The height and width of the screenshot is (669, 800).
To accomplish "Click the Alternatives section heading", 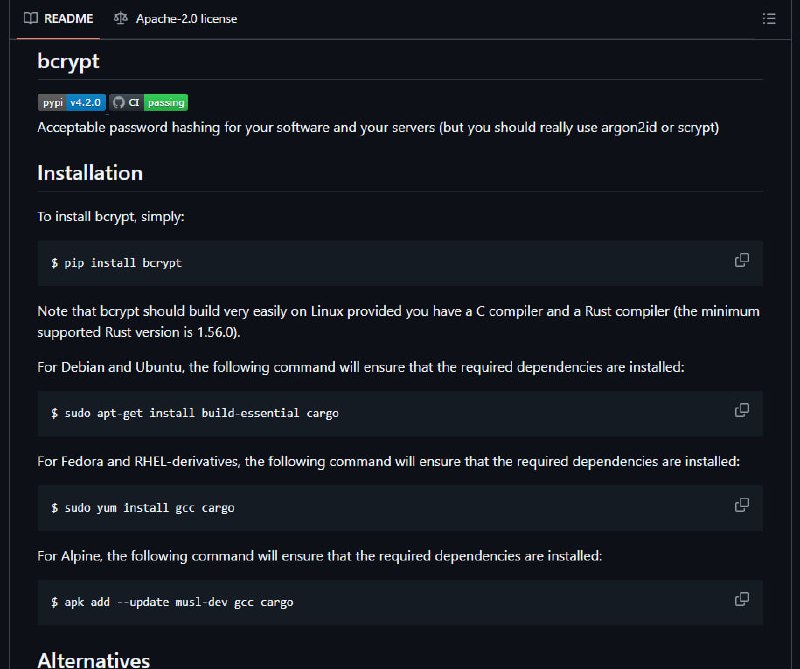I will (93, 660).
